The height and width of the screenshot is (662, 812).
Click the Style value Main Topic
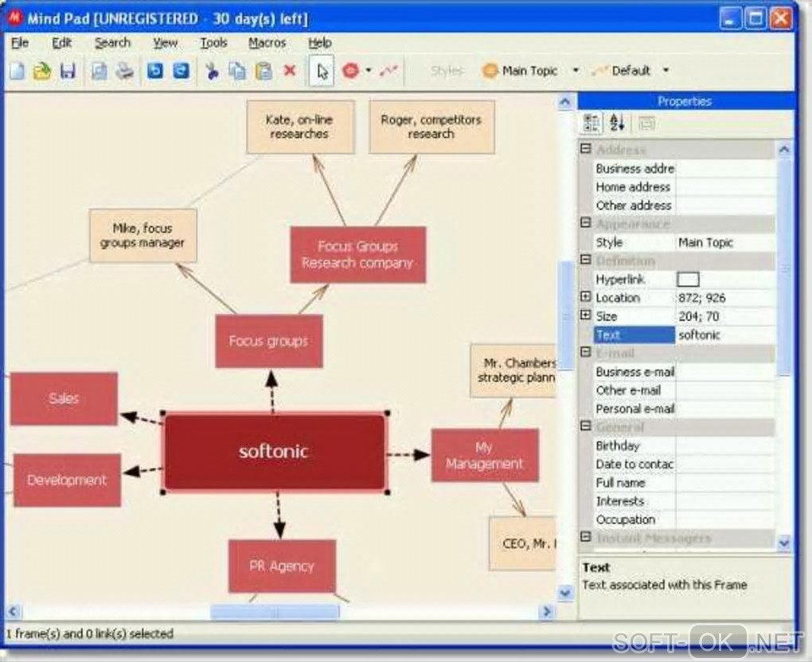(725, 243)
